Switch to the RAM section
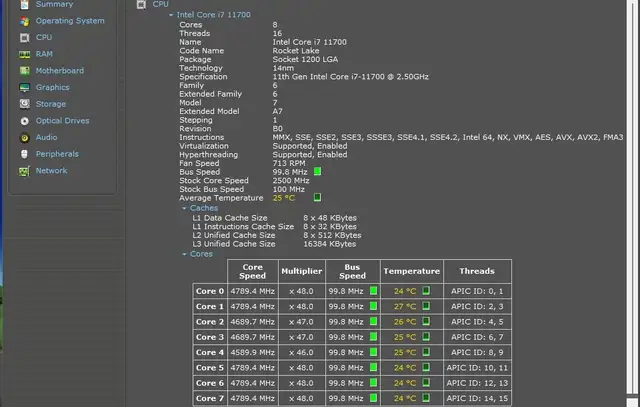The height and width of the screenshot is (407, 640). pyautogui.click(x=44, y=54)
